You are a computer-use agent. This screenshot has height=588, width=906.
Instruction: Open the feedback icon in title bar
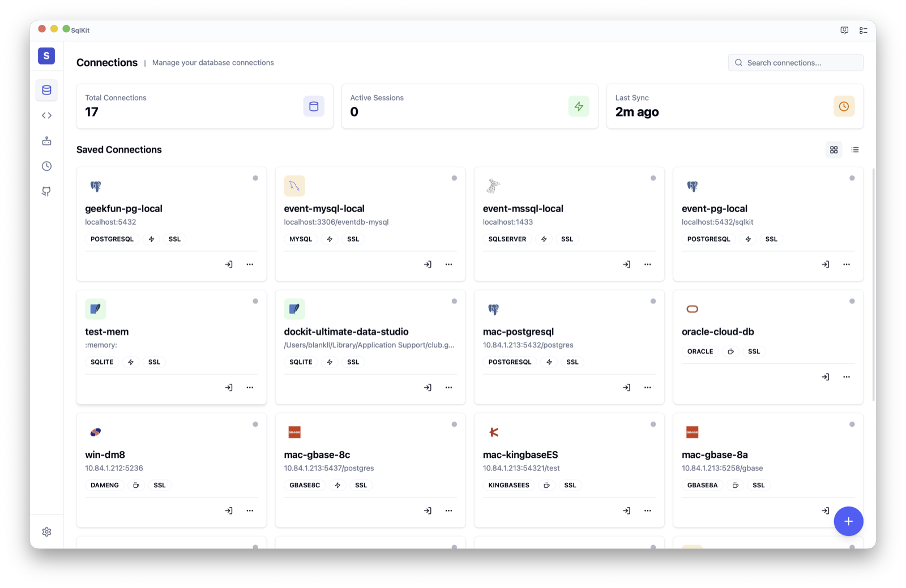pos(844,31)
